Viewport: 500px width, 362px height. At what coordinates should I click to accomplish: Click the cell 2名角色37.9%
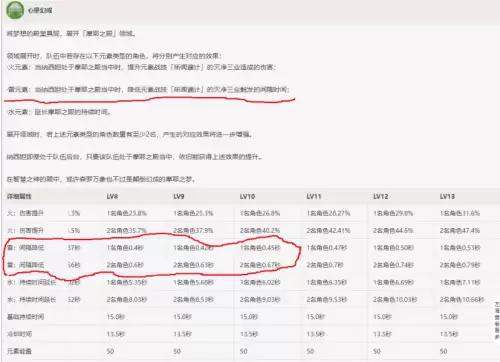(x=193, y=231)
